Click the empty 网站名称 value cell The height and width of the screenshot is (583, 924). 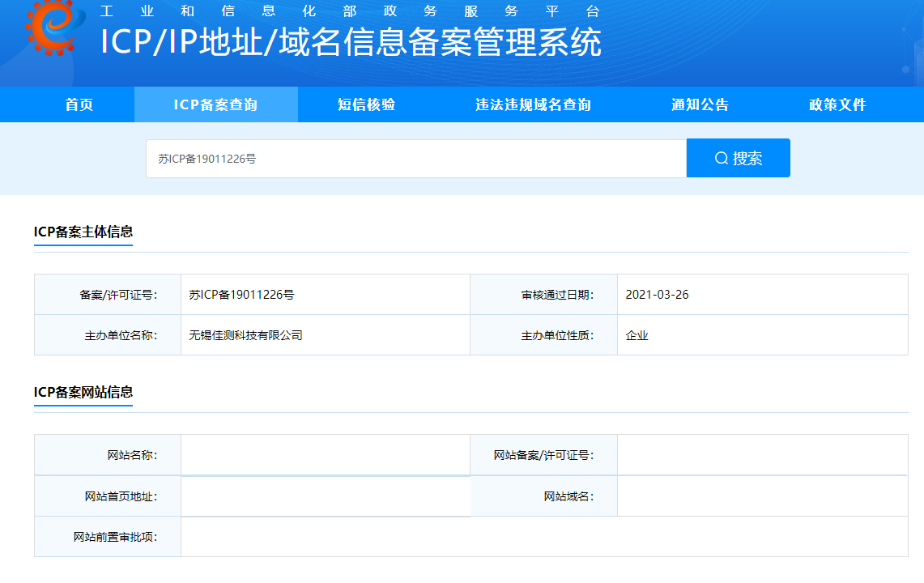pyautogui.click(x=324, y=455)
